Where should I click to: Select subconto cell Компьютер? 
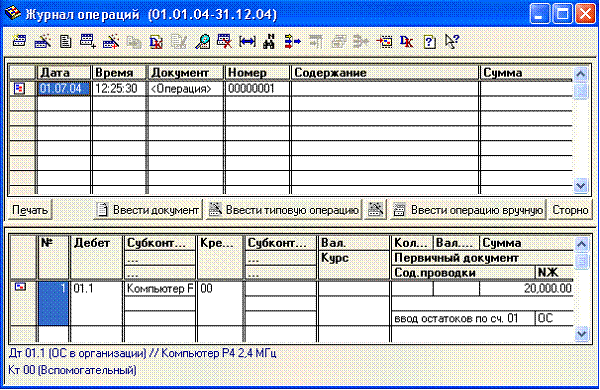pyautogui.click(x=160, y=289)
